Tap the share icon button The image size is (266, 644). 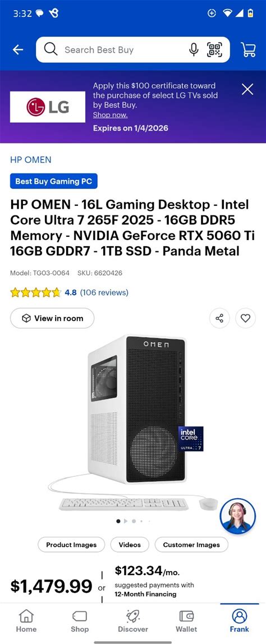point(219,318)
